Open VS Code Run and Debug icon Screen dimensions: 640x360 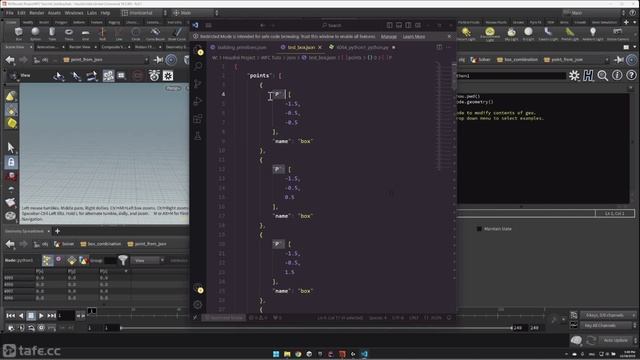tap(198, 101)
